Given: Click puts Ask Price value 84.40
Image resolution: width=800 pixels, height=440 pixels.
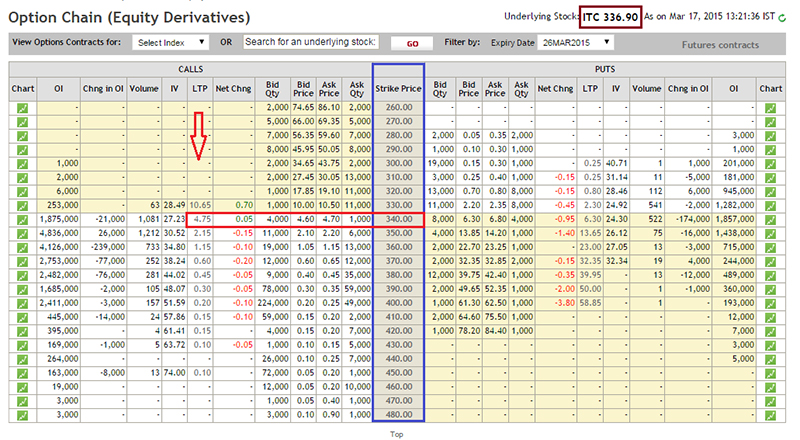Looking at the screenshot, I should coord(495,331).
